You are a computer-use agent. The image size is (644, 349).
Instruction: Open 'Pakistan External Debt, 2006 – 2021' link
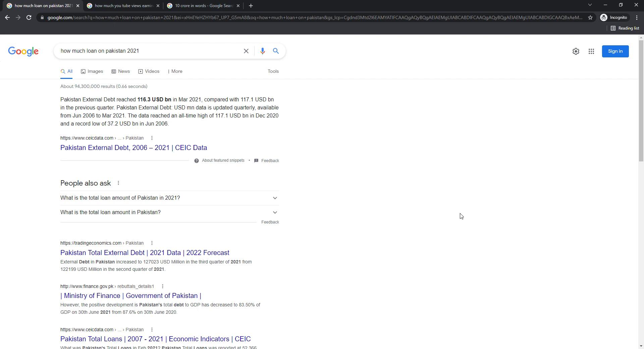(x=133, y=148)
